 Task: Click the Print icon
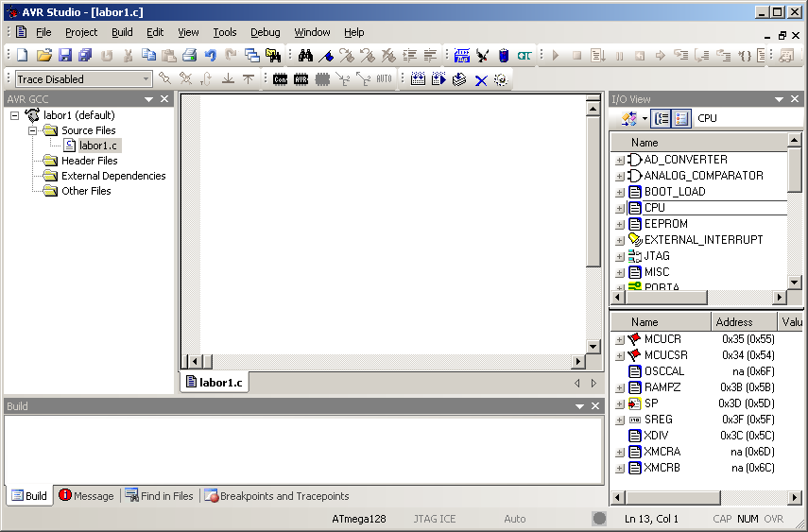tap(189, 56)
